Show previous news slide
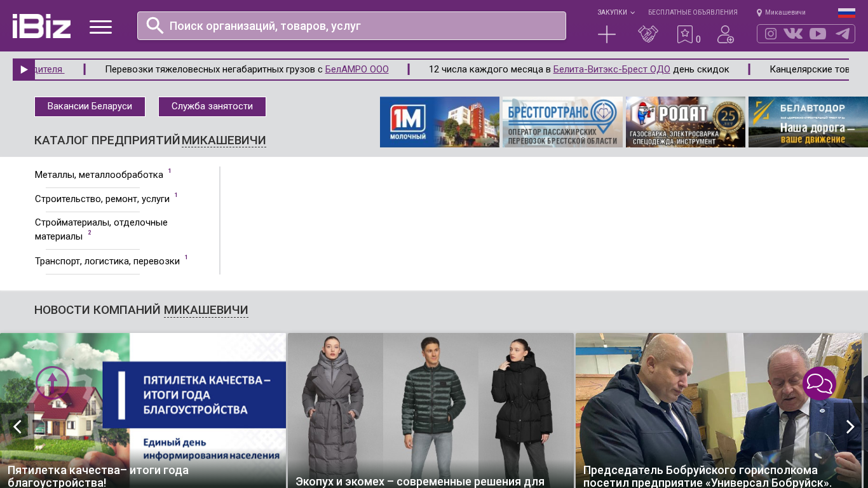Image resolution: width=868 pixels, height=488 pixels. coord(17,426)
